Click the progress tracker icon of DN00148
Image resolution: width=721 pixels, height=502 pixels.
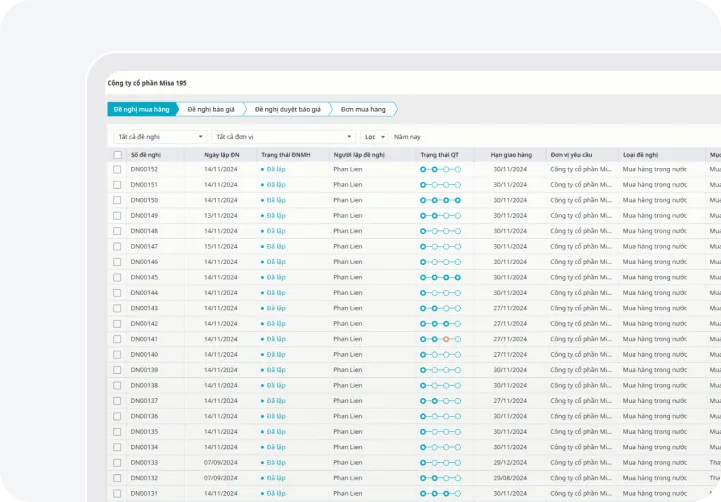[x=440, y=231]
